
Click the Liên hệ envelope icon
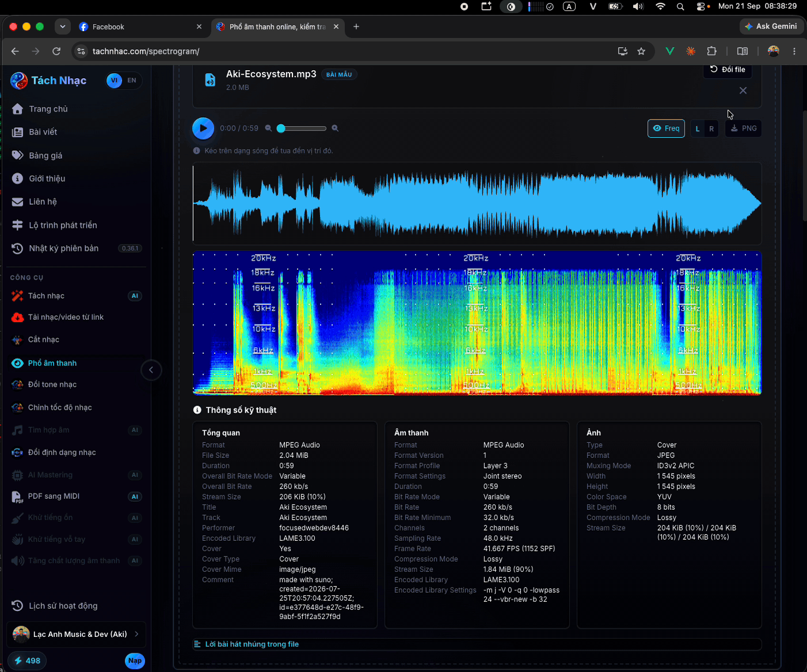coord(17,202)
